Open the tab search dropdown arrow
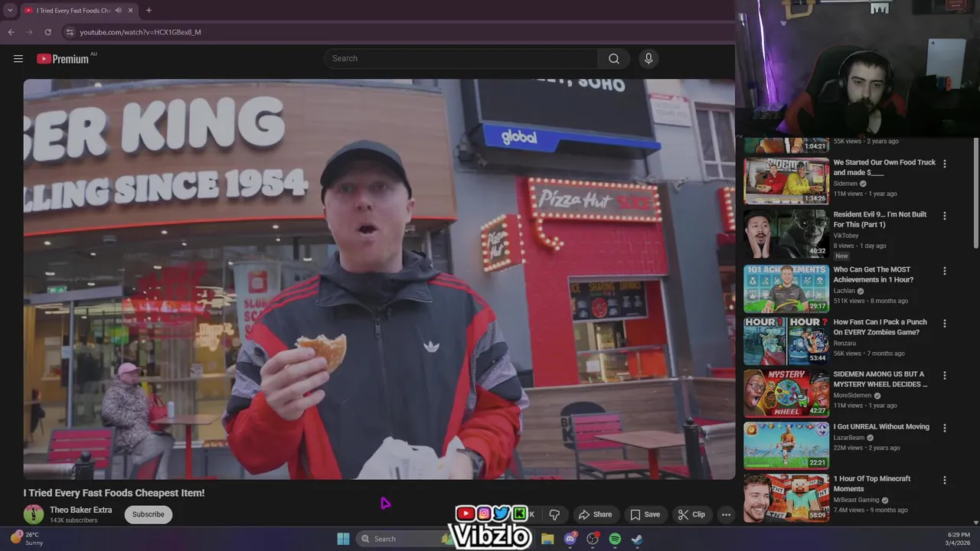980x551 pixels. coord(10,11)
